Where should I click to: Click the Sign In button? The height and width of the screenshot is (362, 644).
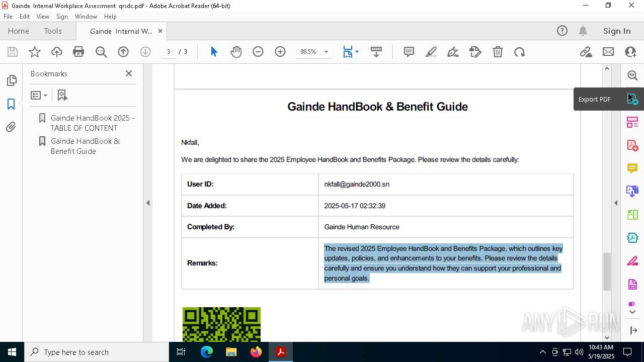point(617,31)
